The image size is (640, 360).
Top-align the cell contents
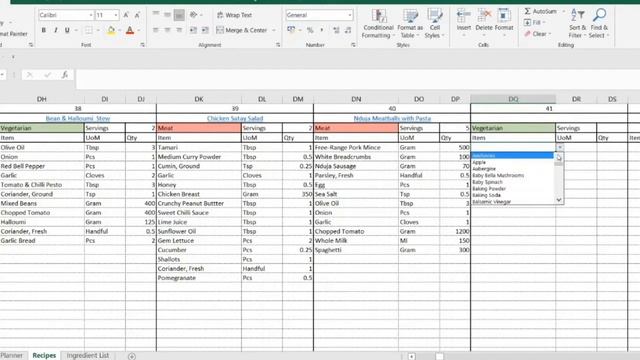(x=156, y=15)
